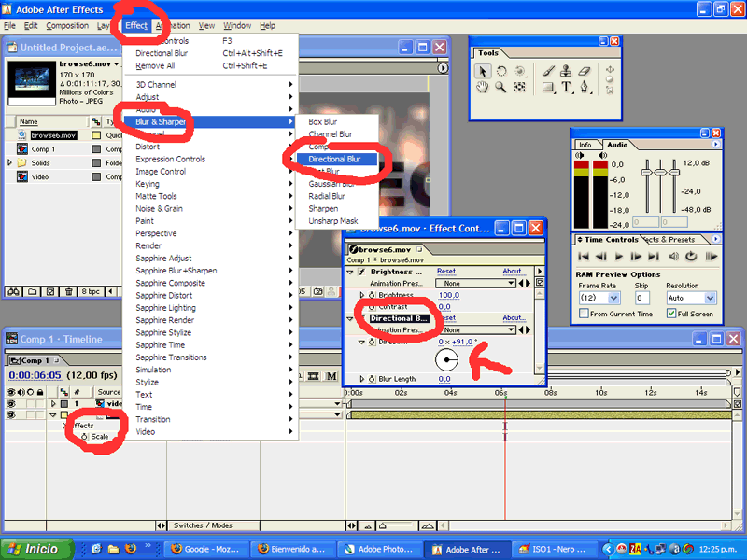
Task: Open Resolution dropdown set to Auto
Action: coord(710,298)
